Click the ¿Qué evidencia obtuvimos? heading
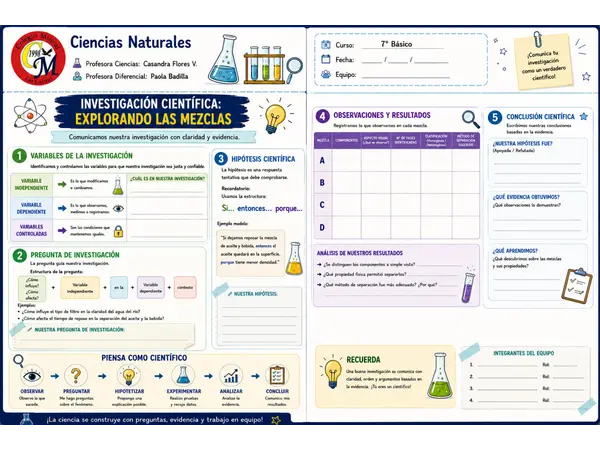The height and width of the screenshot is (450, 600). click(x=526, y=197)
